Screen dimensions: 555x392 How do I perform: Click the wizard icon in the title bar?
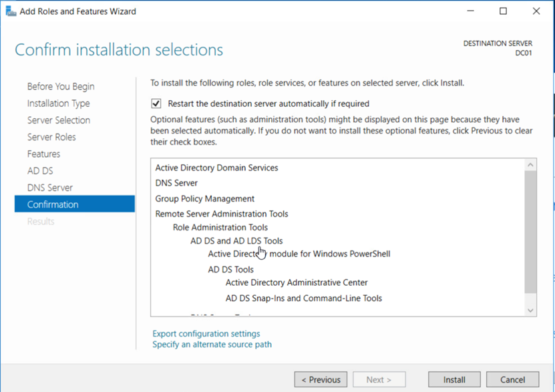click(11, 11)
